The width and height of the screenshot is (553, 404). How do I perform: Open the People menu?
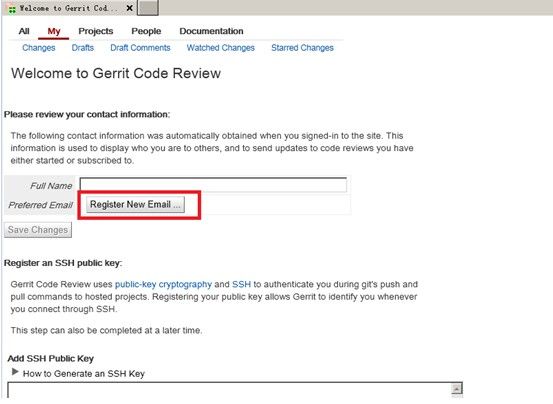coord(146,31)
